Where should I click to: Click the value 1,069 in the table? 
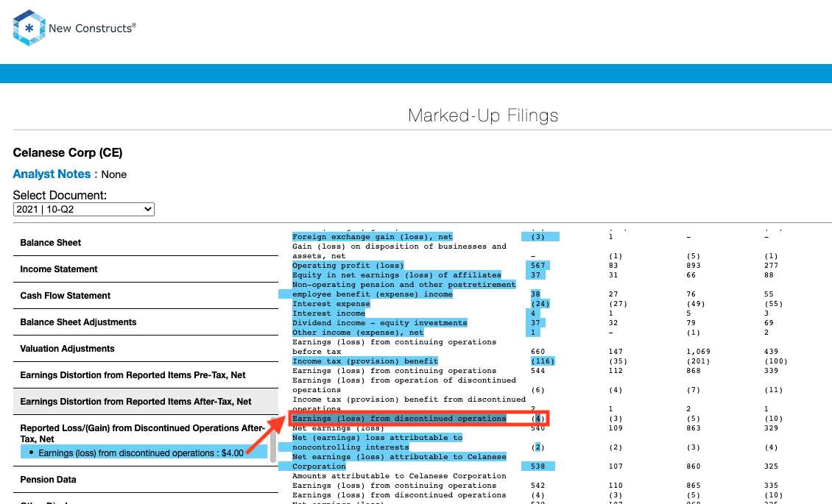[698, 352]
